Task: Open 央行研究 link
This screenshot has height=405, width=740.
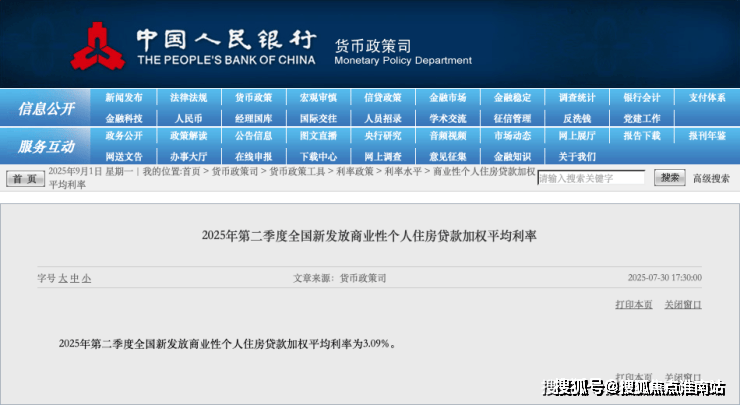Action: click(x=383, y=136)
